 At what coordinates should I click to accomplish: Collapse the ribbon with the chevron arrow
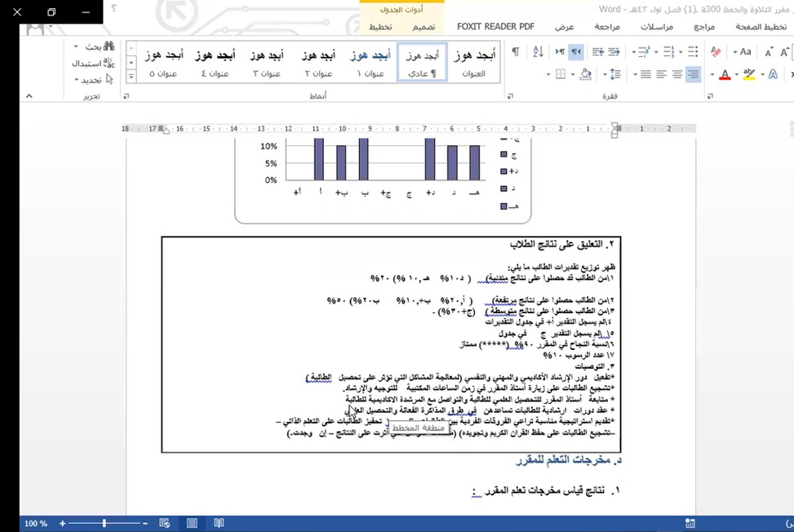pos(29,95)
